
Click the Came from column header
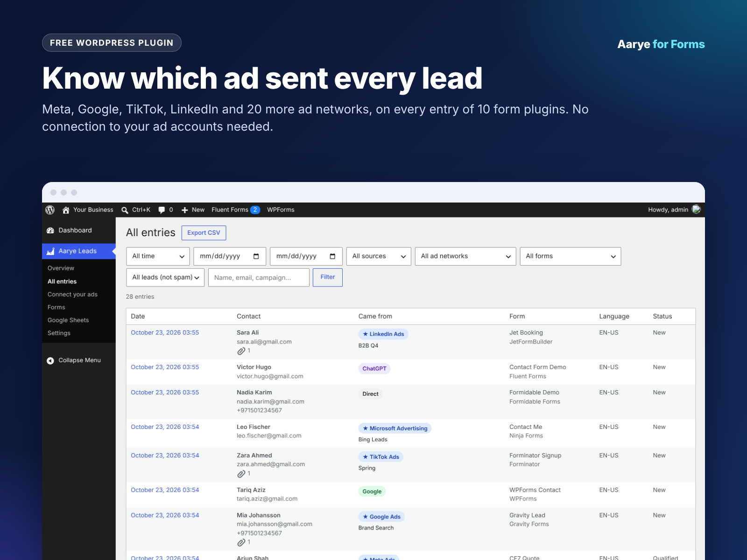375,316
